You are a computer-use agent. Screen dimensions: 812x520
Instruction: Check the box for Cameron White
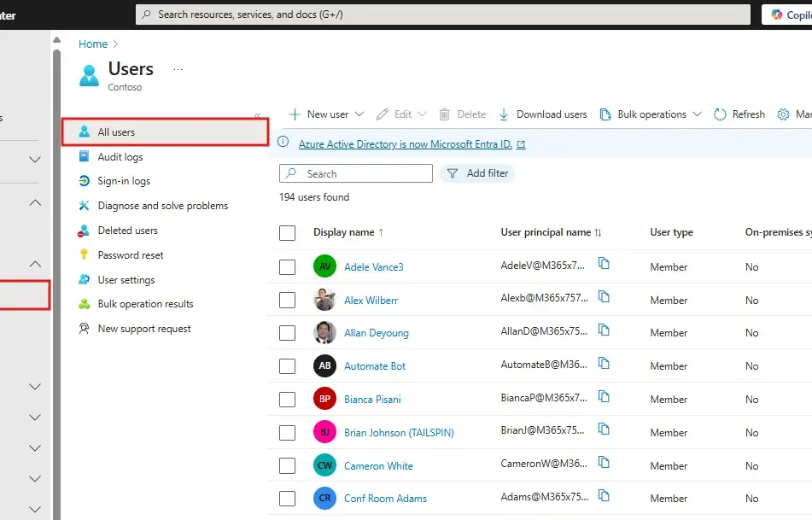(288, 465)
